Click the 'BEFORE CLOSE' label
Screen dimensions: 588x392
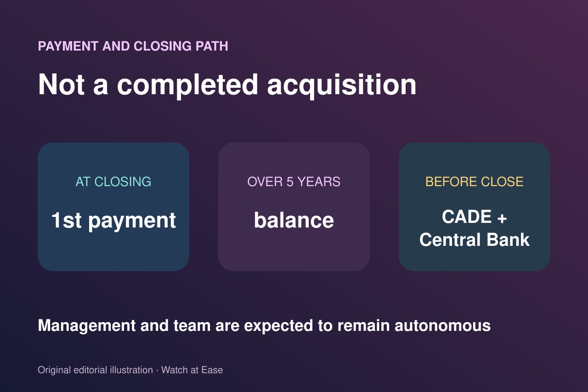pos(475,182)
